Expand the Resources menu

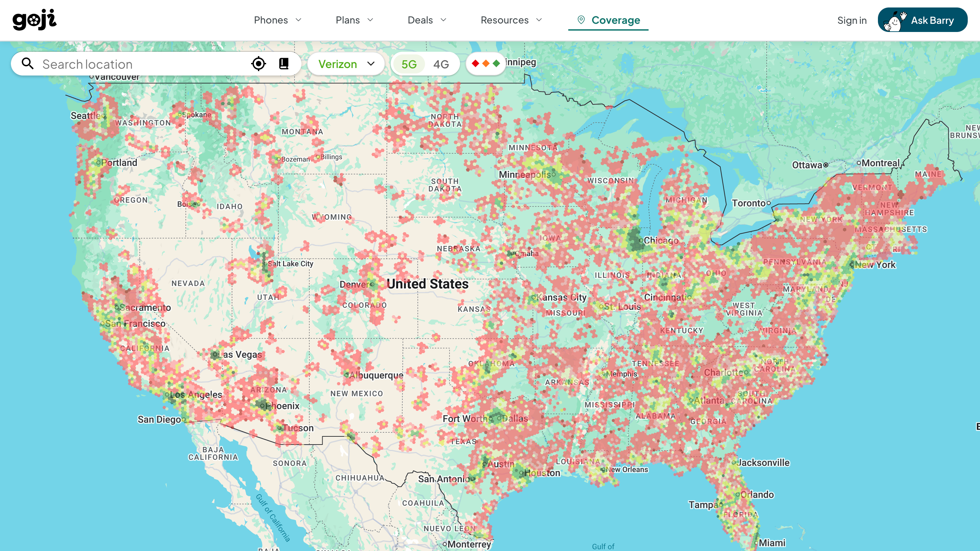(x=512, y=20)
